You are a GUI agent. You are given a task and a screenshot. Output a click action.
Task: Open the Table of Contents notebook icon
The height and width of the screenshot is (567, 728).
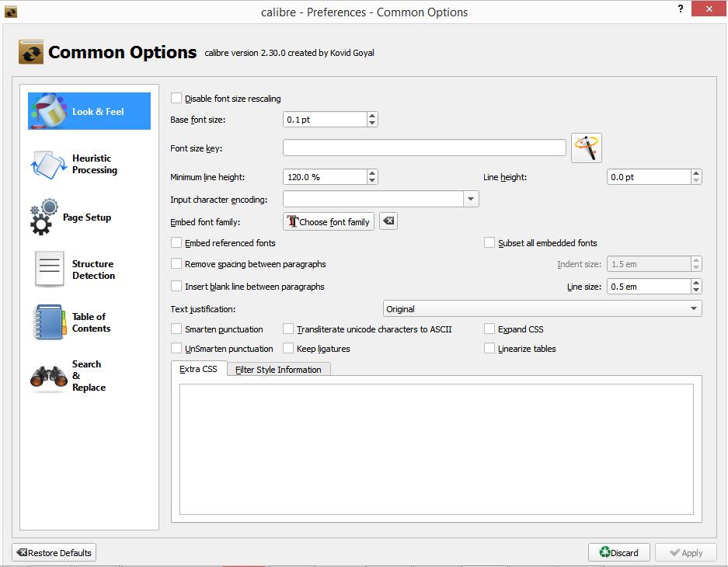click(49, 322)
